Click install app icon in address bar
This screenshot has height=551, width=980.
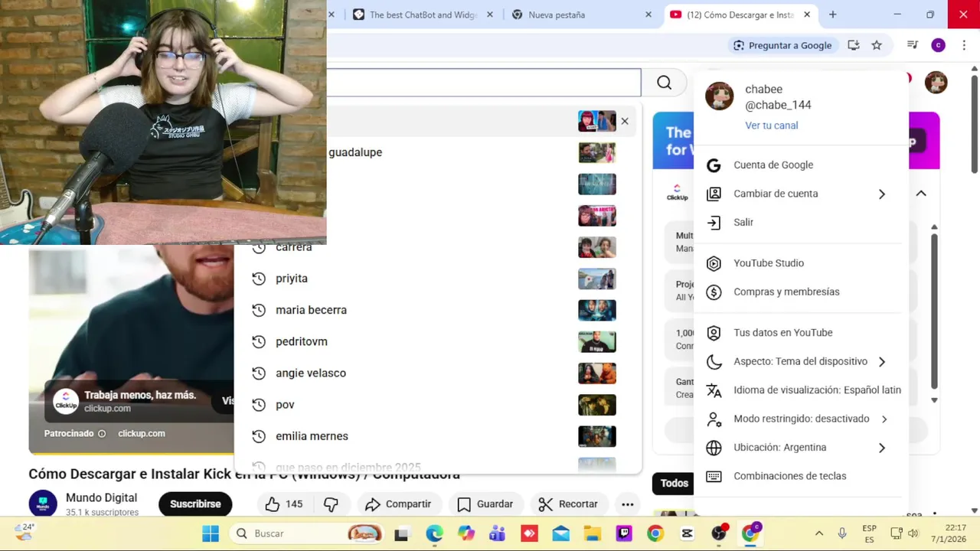pos(854,45)
